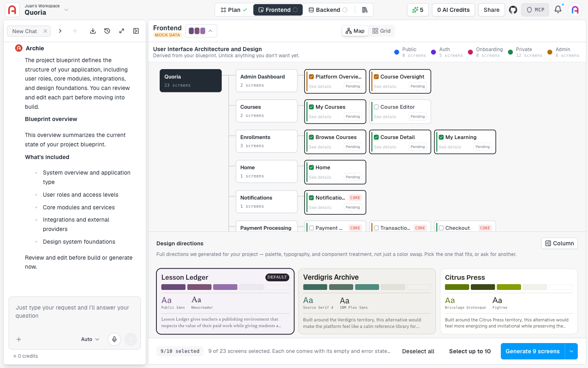The image size is (588, 368).
Task: Add attachment with plus in message box
Action: [19, 339]
